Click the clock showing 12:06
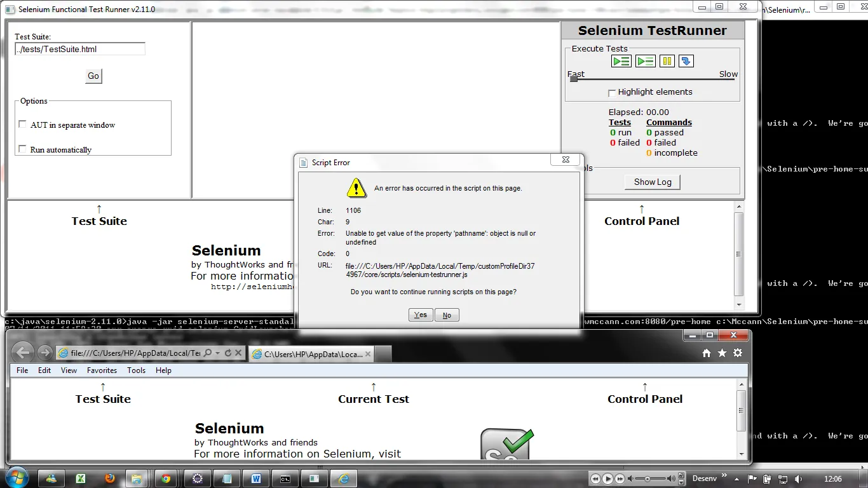The width and height of the screenshot is (868, 488). 833,478
